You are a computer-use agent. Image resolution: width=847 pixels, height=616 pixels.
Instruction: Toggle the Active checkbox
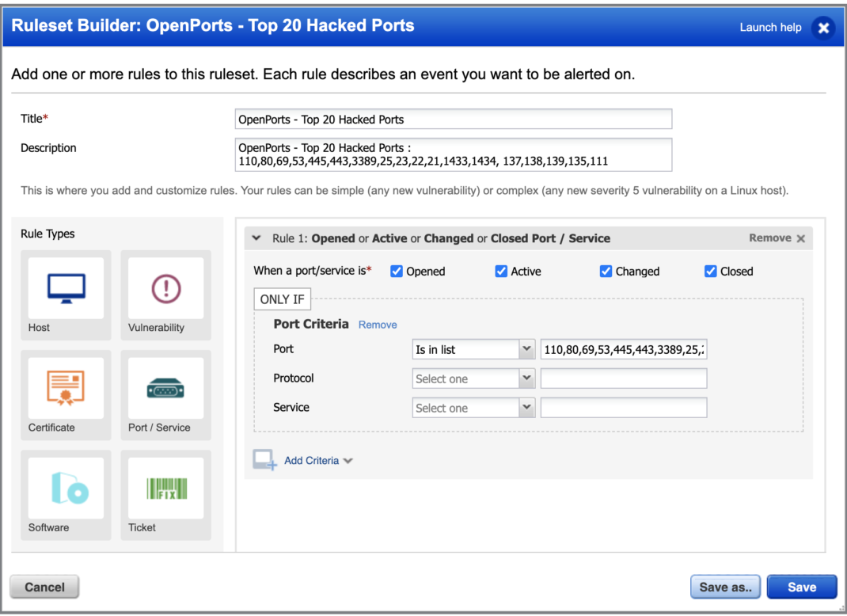point(501,272)
